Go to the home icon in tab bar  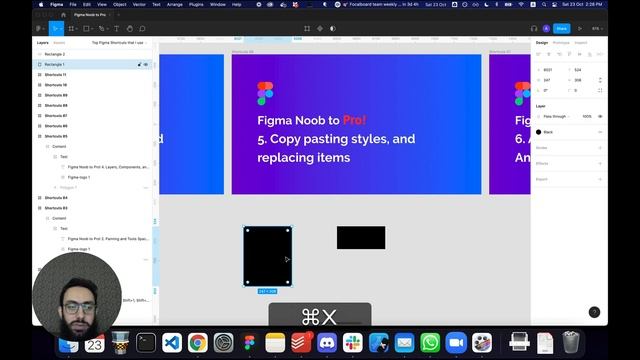coord(63,15)
